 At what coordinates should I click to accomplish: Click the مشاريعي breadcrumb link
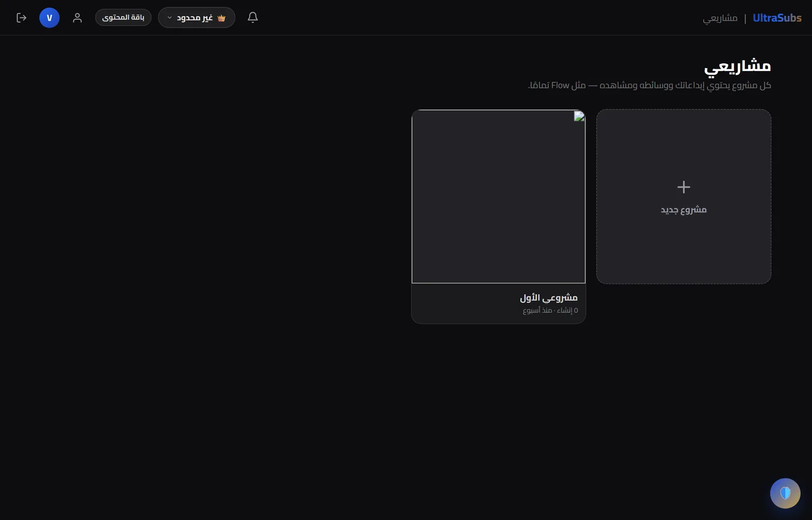(x=720, y=18)
